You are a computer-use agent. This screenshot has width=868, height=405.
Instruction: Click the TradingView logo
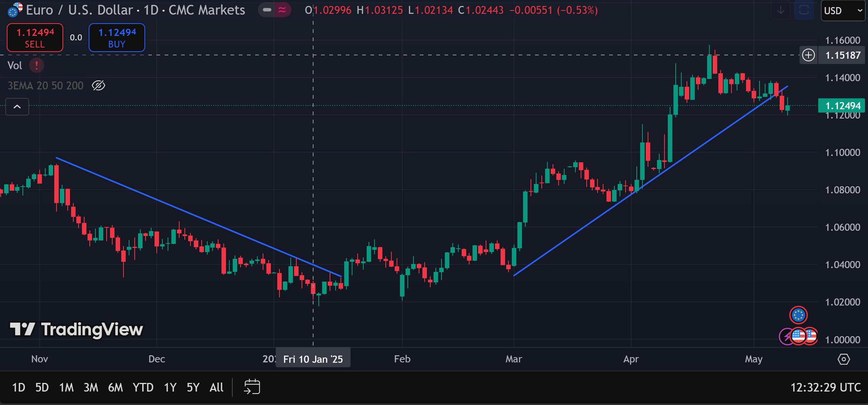[x=76, y=329]
